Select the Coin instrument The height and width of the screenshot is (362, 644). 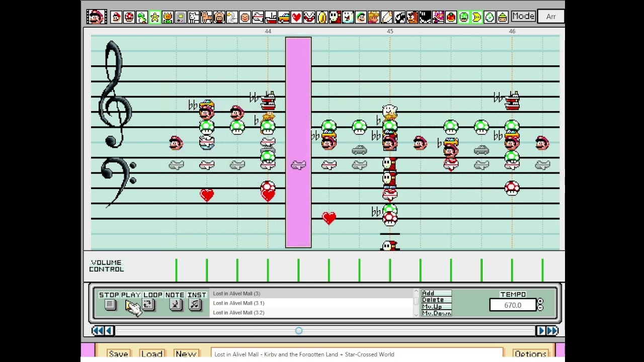322,17
